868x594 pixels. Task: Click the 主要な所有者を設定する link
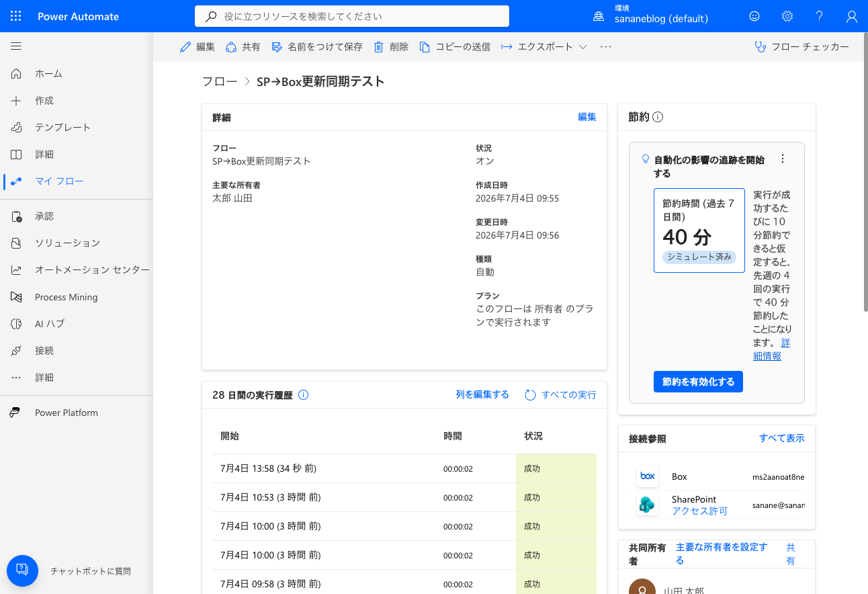click(722, 554)
